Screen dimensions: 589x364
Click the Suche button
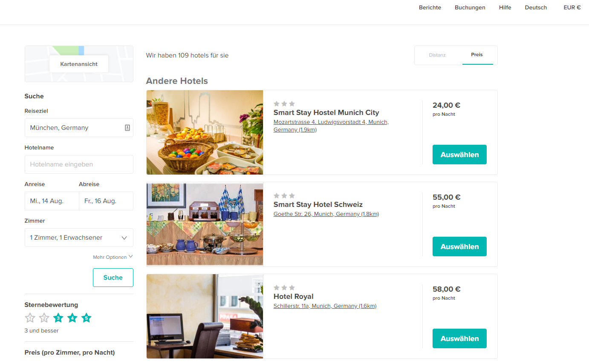[113, 278]
